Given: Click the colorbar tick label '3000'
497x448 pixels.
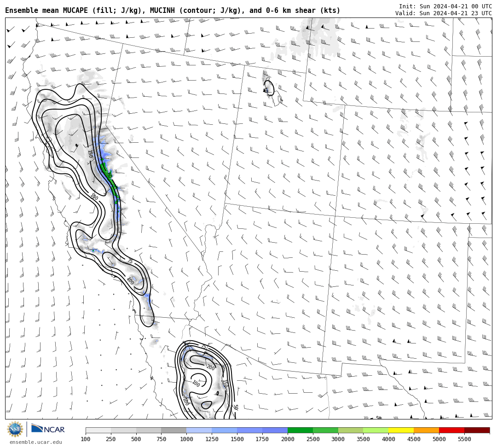Looking at the screenshot, I should (338, 439).
